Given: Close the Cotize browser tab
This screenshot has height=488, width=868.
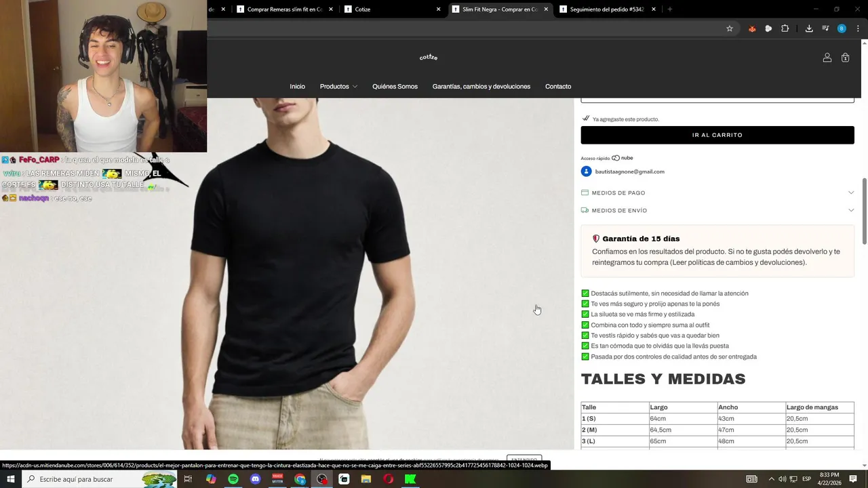Looking at the screenshot, I should [x=438, y=9].
